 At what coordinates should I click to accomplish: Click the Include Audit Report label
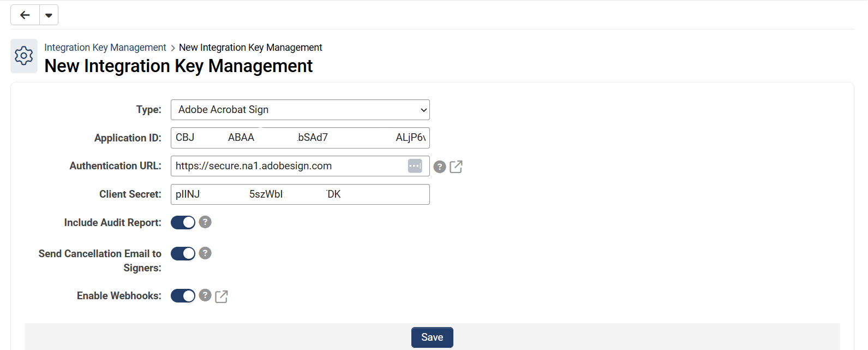(x=113, y=222)
